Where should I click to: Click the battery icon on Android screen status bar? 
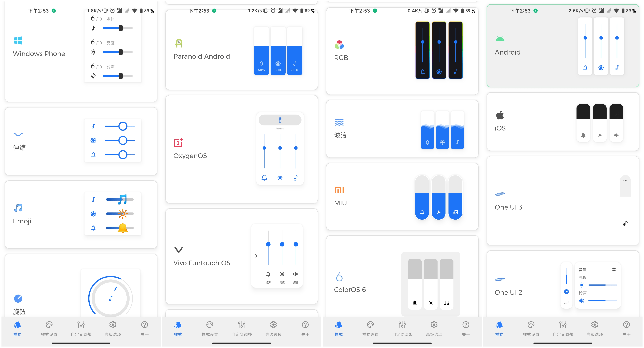[623, 10]
